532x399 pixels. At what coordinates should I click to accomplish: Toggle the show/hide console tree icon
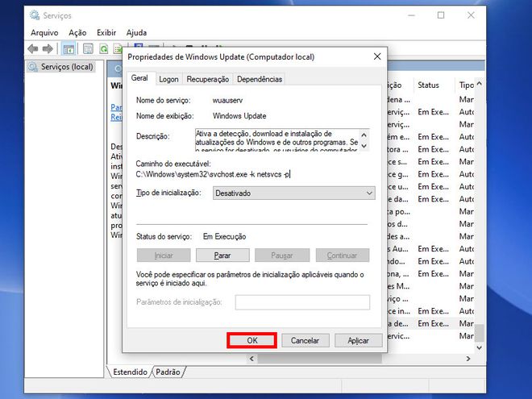(x=69, y=49)
